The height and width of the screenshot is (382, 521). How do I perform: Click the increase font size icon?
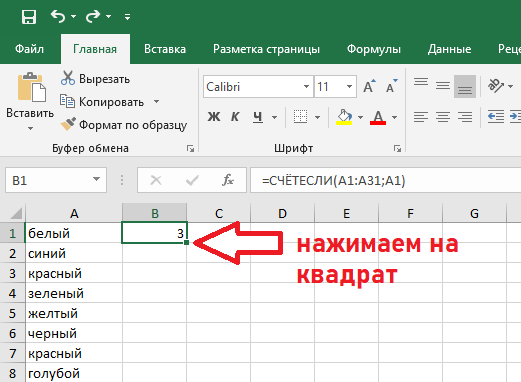click(369, 86)
